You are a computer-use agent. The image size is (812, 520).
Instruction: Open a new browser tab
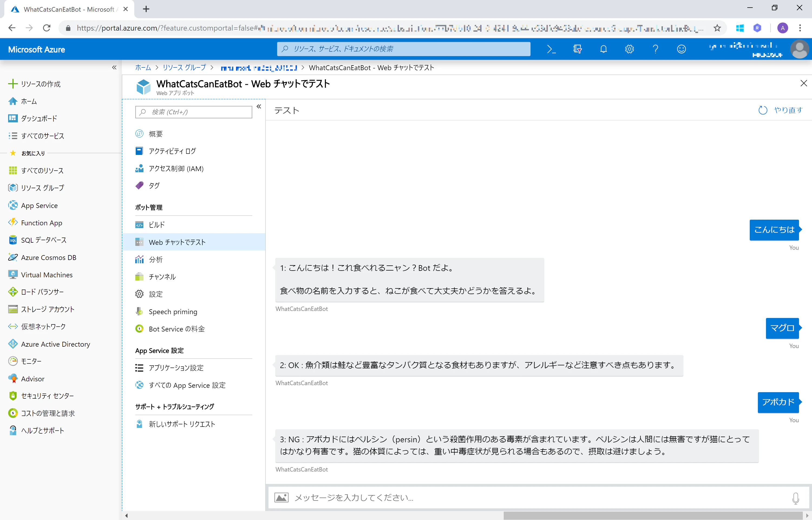click(x=146, y=9)
